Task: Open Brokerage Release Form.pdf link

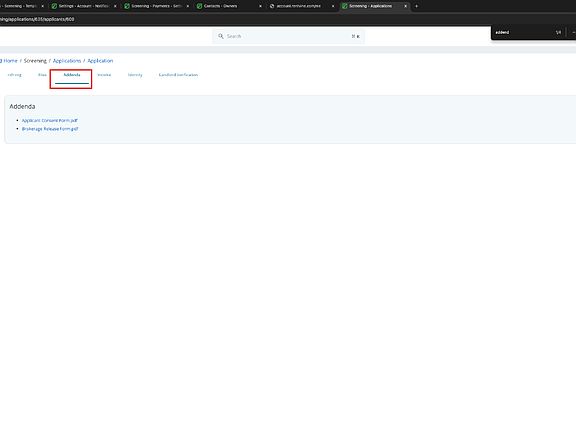Action: pyautogui.click(x=50, y=129)
